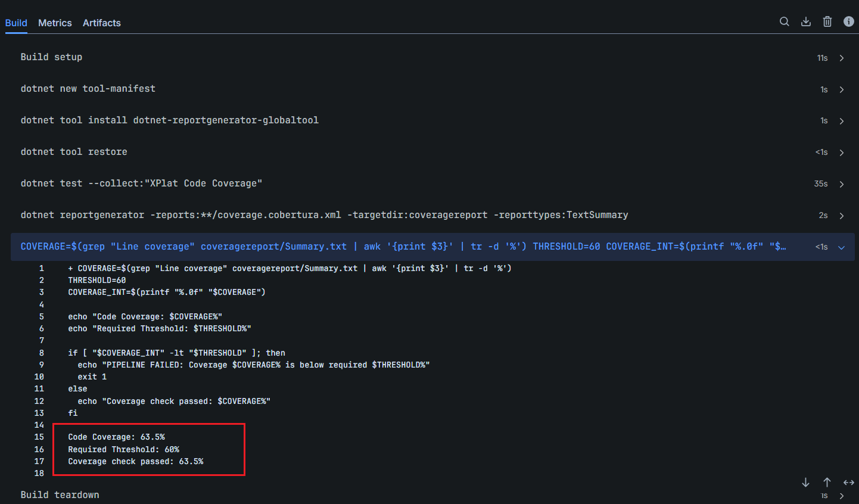Select the Build tab
The image size is (859, 504).
(x=15, y=23)
